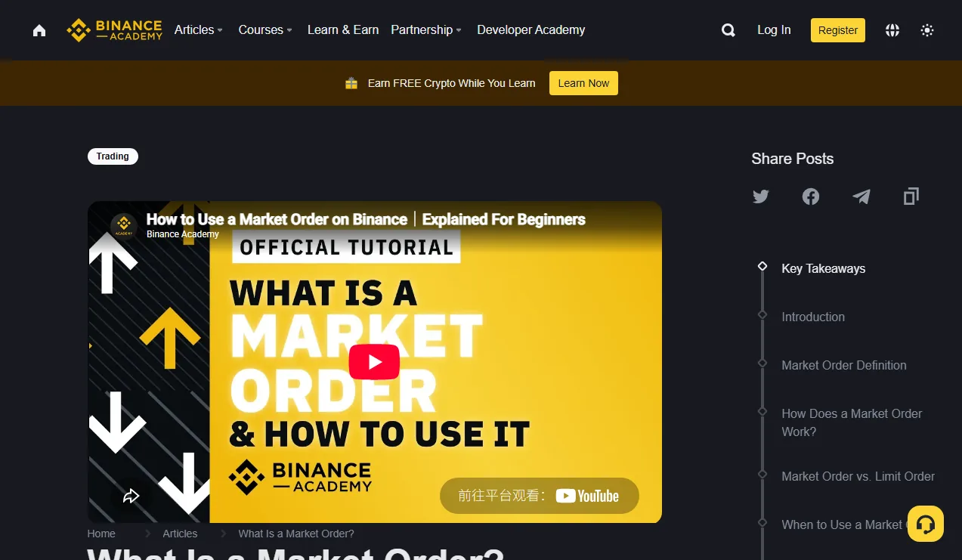Watch on YouTube button in video

pos(540,496)
